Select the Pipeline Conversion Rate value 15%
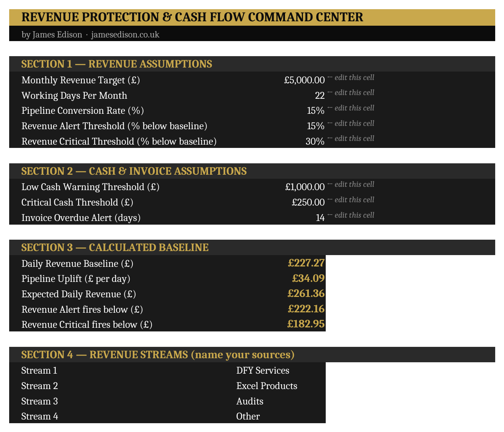This screenshot has width=504, height=432. coord(315,111)
